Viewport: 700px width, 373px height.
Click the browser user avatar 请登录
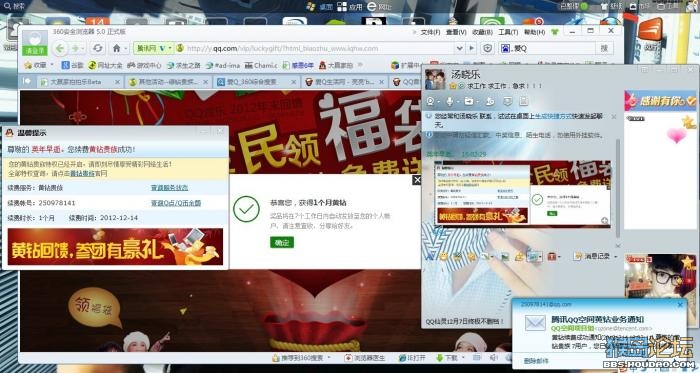[35, 43]
